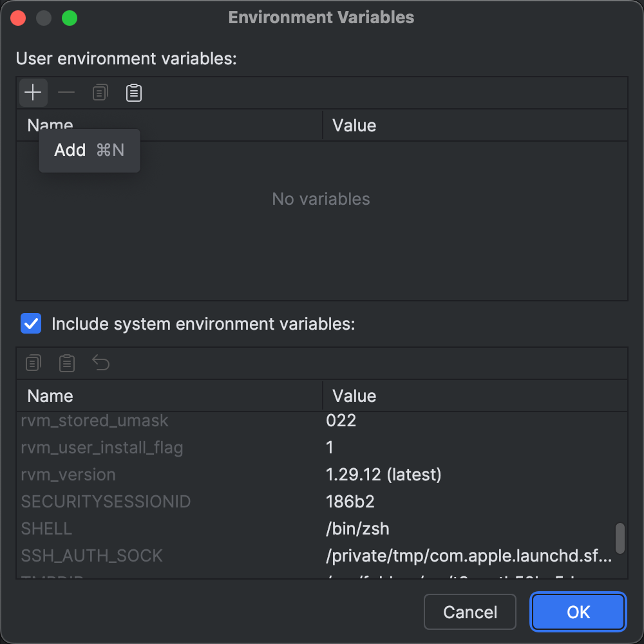This screenshot has width=644, height=644.
Task: Click the Remove variable minus icon
Action: pyautogui.click(x=66, y=92)
